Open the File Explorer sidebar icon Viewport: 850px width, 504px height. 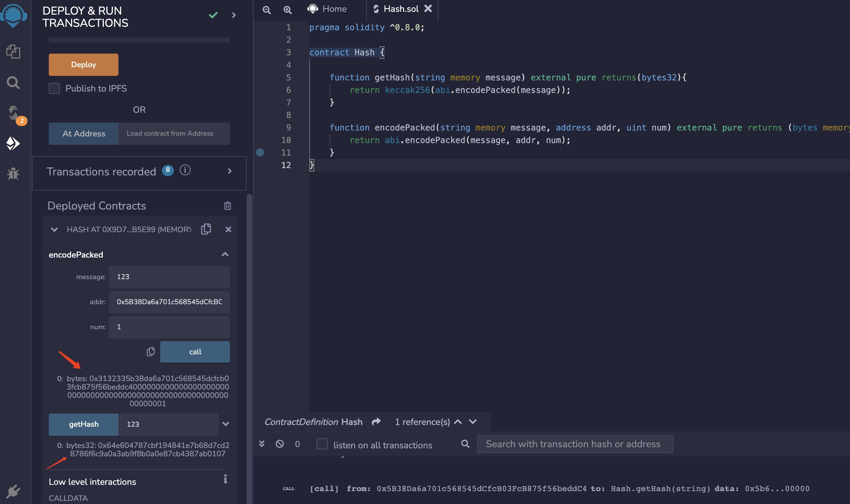coord(13,52)
